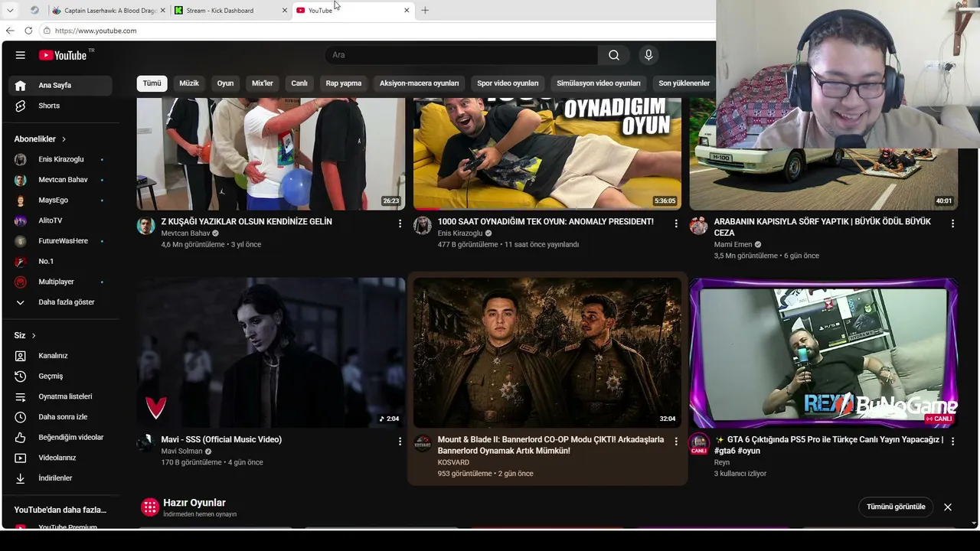Viewport: 980px width, 551px height.
Task: Open Videolarınız in the sidebar
Action: click(60, 458)
